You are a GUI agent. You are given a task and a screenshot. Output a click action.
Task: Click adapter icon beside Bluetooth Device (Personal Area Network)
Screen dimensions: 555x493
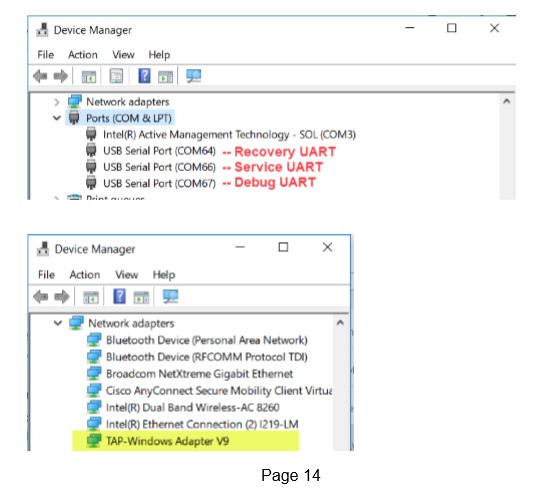[x=94, y=340]
